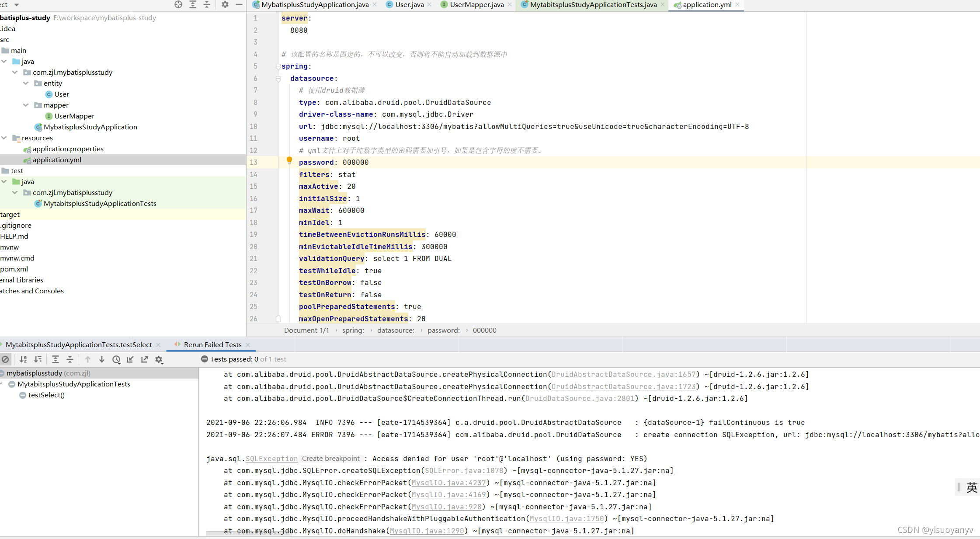Click breadcrumb 'password:' below editor
The image size is (980, 539).
(444, 330)
